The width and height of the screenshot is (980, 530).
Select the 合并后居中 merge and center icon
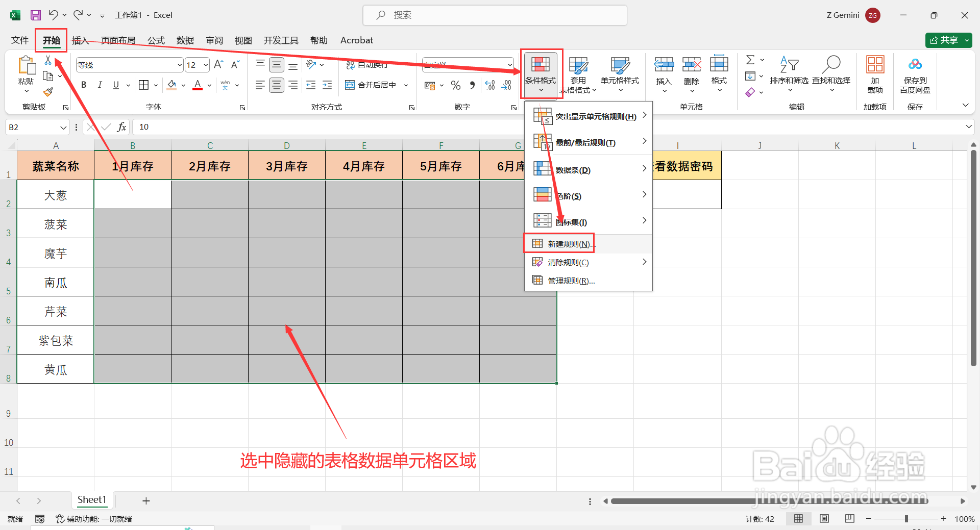pyautogui.click(x=350, y=85)
